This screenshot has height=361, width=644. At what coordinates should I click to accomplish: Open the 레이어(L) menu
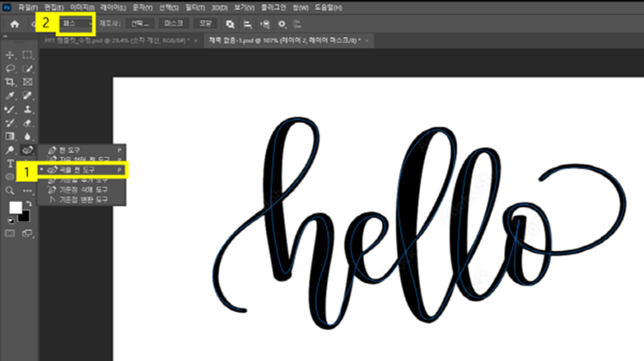point(113,8)
